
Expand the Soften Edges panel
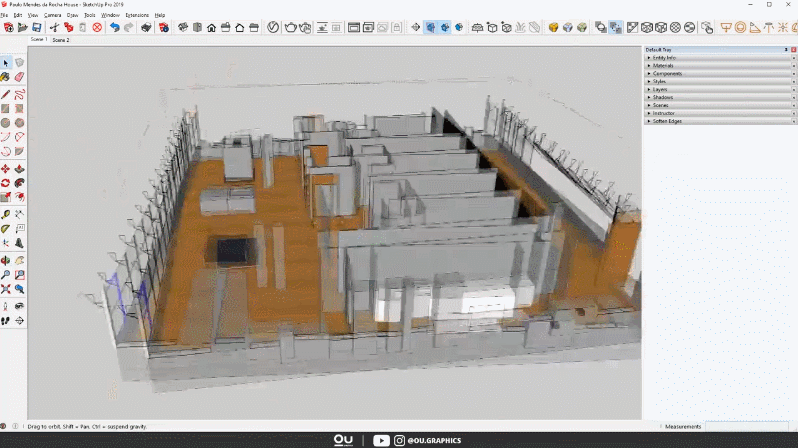(x=667, y=121)
